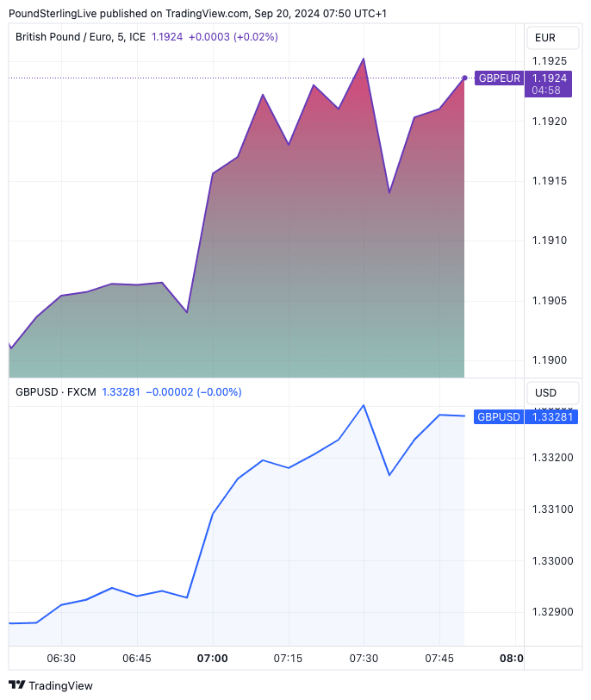
Task: Select the 07:30 time axis label
Action: click(364, 659)
